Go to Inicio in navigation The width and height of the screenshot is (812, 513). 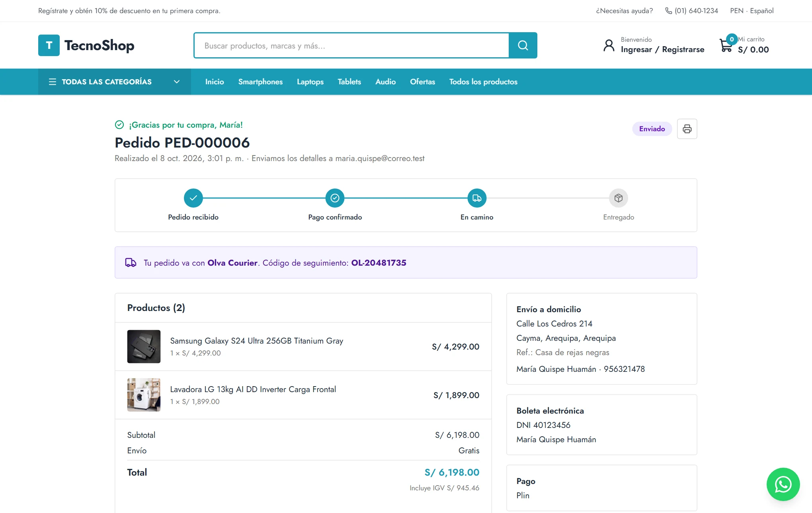(215, 82)
